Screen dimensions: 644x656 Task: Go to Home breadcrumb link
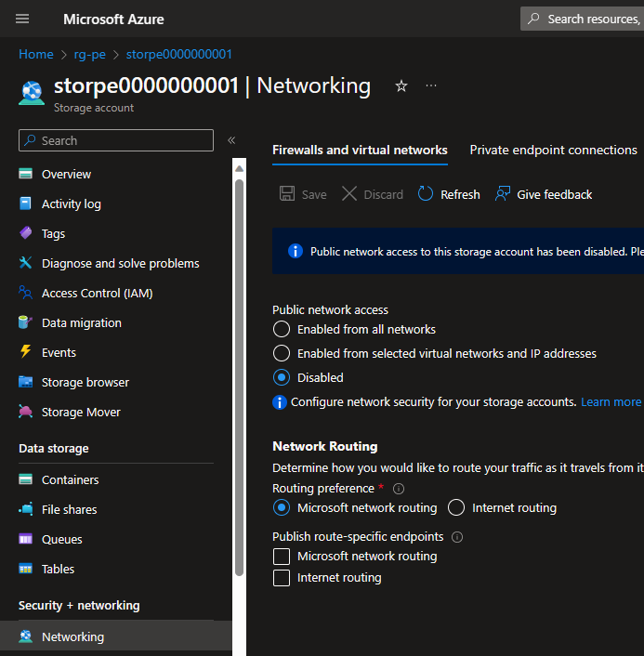tap(36, 54)
